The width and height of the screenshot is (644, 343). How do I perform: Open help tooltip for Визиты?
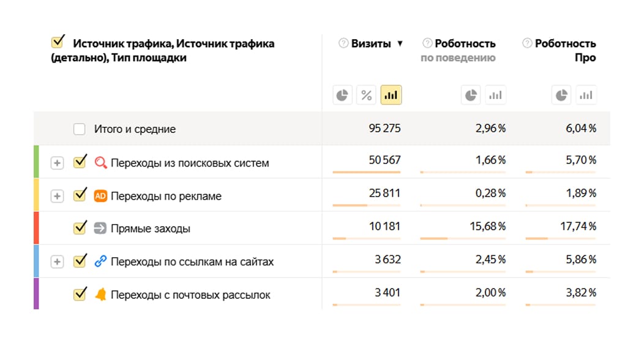pos(343,43)
